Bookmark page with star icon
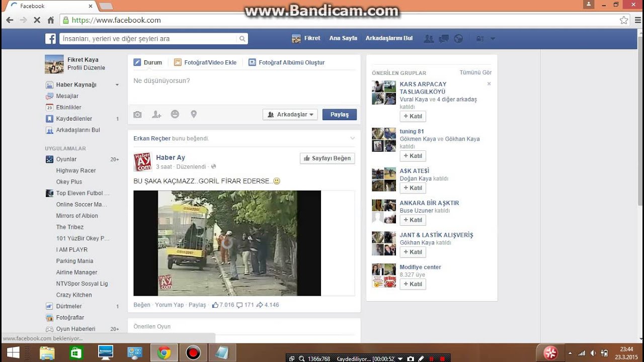The height and width of the screenshot is (362, 644). (x=624, y=20)
